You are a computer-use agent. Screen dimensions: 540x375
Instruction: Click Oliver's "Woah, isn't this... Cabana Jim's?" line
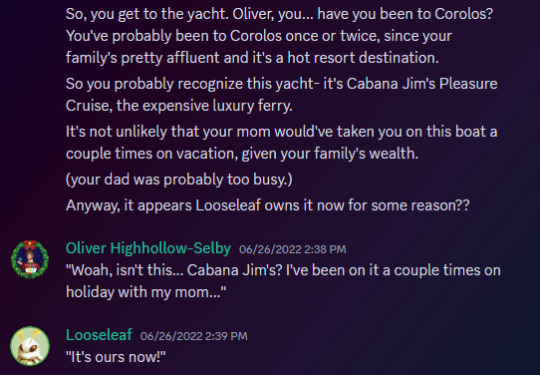[283, 270]
